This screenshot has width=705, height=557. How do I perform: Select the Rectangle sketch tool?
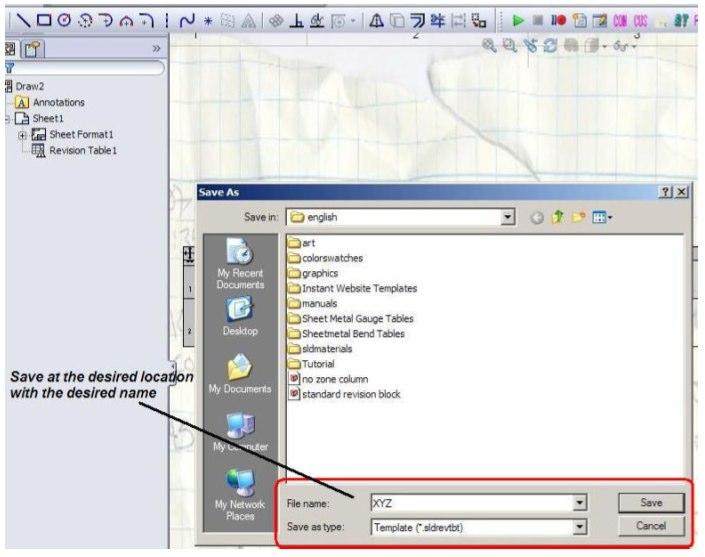[44, 20]
